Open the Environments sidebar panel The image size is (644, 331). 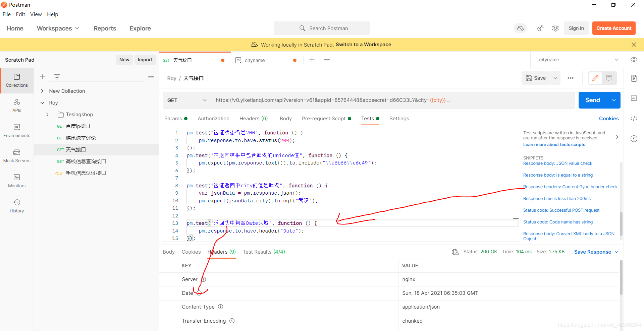tap(17, 131)
